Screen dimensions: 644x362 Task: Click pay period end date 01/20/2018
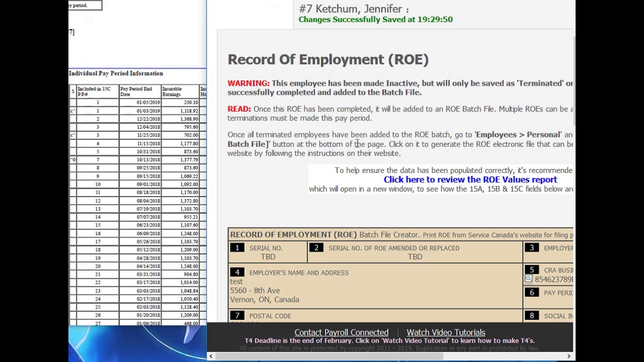pyautogui.click(x=148, y=316)
